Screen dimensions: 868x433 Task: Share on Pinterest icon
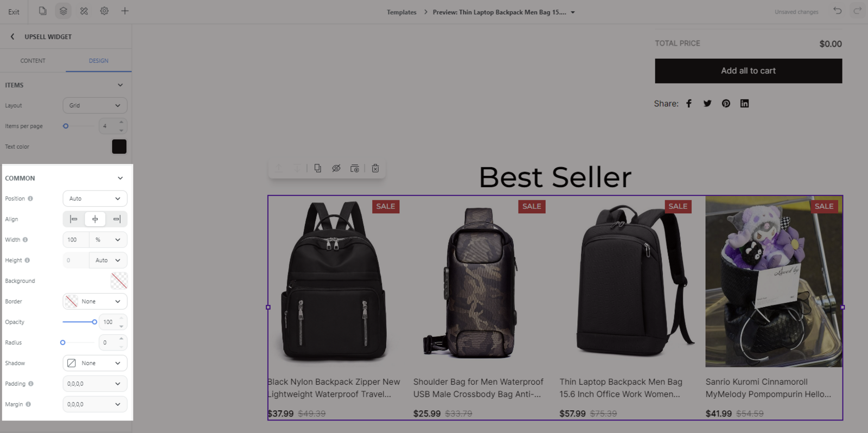(x=726, y=104)
